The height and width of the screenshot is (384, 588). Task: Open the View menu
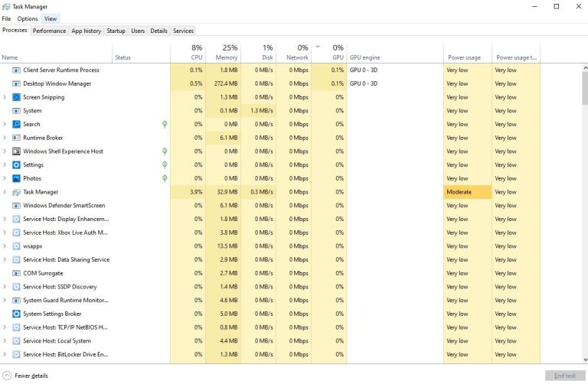pyautogui.click(x=51, y=18)
